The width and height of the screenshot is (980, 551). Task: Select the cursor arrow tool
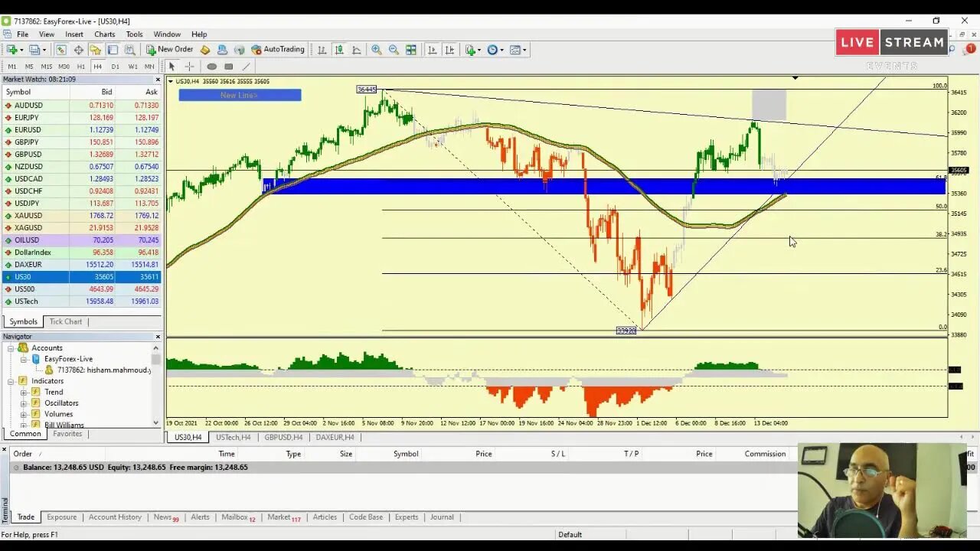point(171,67)
